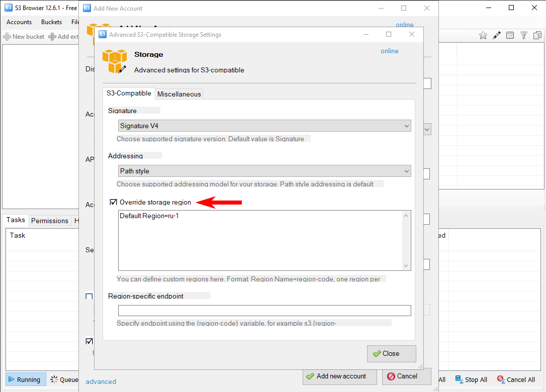The image size is (546, 392).
Task: Open the Accounts menu
Action: click(19, 22)
